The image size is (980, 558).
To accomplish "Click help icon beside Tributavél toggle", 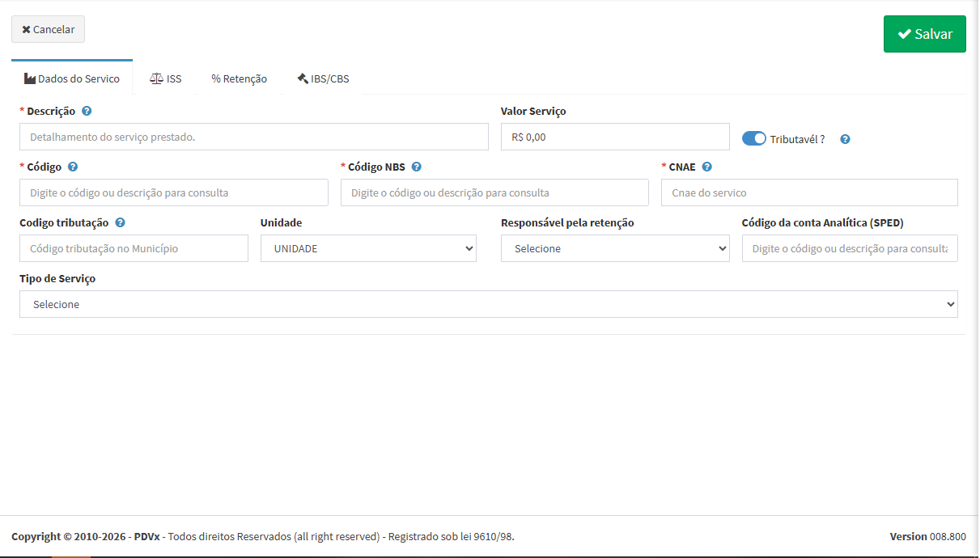I will 845,139.
